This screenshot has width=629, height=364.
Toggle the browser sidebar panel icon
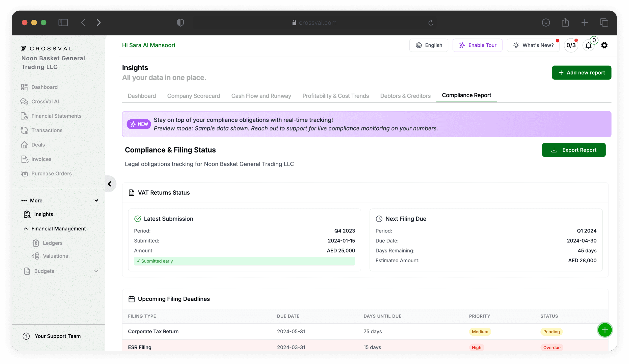pos(63,22)
